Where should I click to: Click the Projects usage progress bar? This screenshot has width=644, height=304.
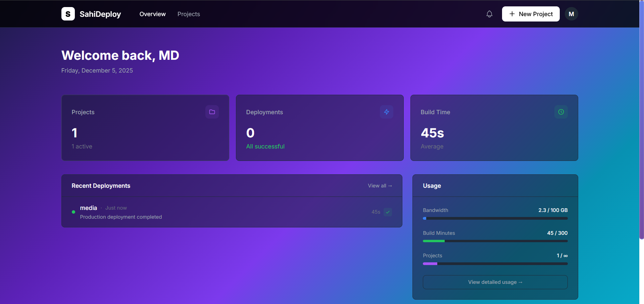(495, 264)
